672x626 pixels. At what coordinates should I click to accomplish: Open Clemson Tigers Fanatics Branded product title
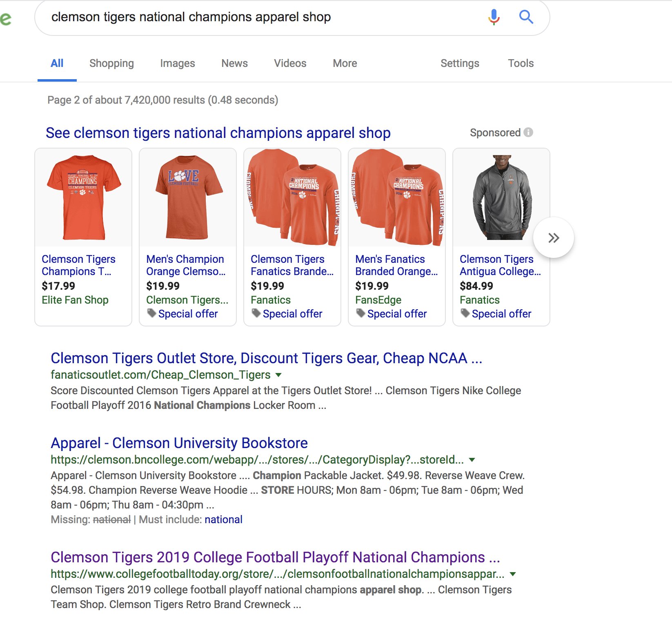(292, 265)
